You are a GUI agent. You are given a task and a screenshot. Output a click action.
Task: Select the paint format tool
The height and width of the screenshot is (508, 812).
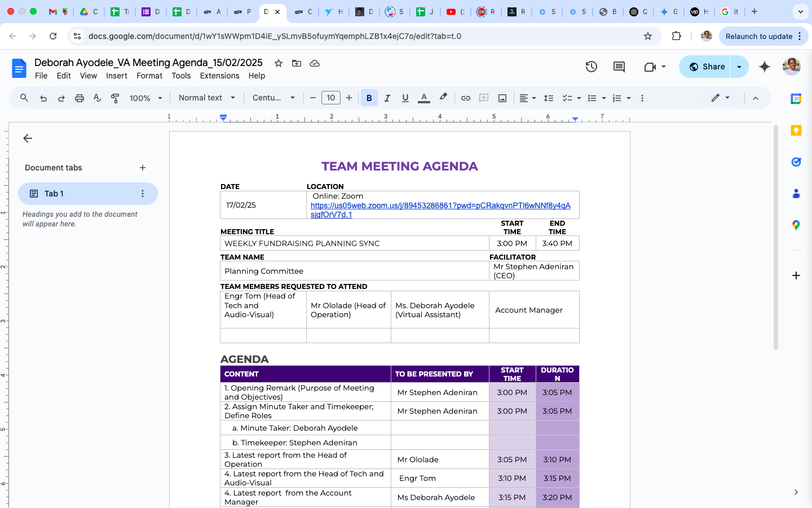115,98
